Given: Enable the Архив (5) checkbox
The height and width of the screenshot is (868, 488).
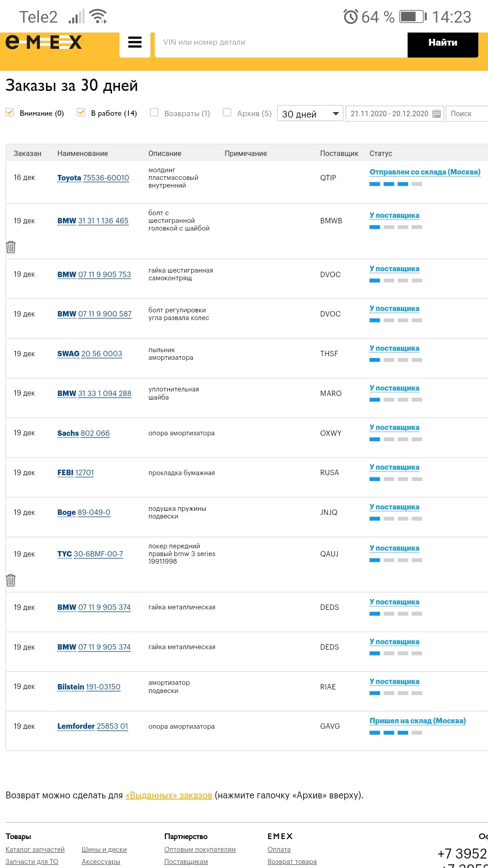Looking at the screenshot, I should coord(227,113).
